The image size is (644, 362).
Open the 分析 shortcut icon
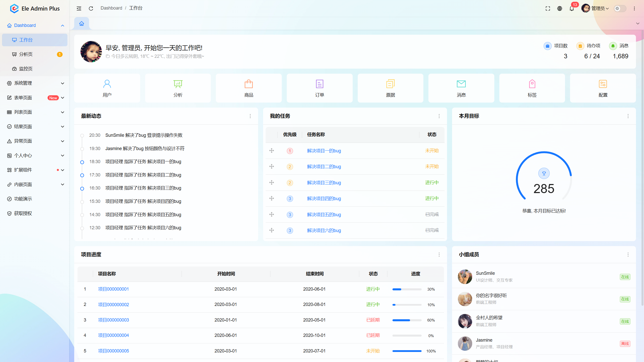coord(178,84)
